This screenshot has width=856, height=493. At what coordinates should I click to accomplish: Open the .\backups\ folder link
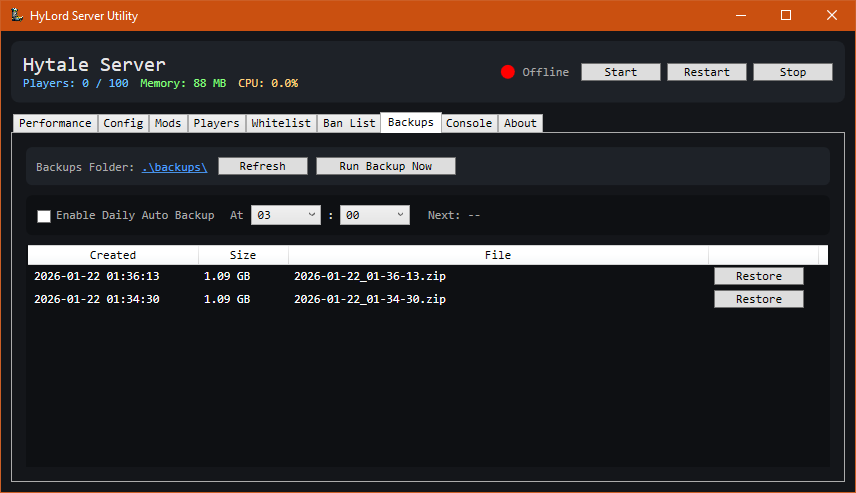tap(174, 167)
